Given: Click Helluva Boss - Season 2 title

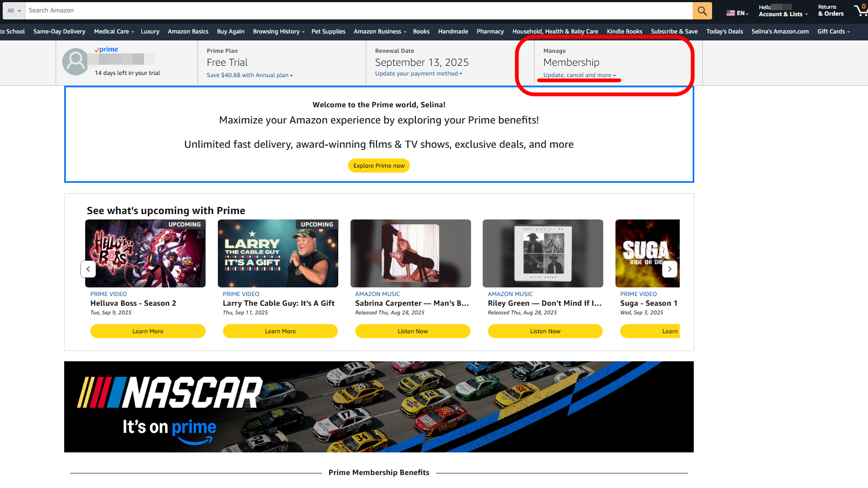Looking at the screenshot, I should click(133, 304).
